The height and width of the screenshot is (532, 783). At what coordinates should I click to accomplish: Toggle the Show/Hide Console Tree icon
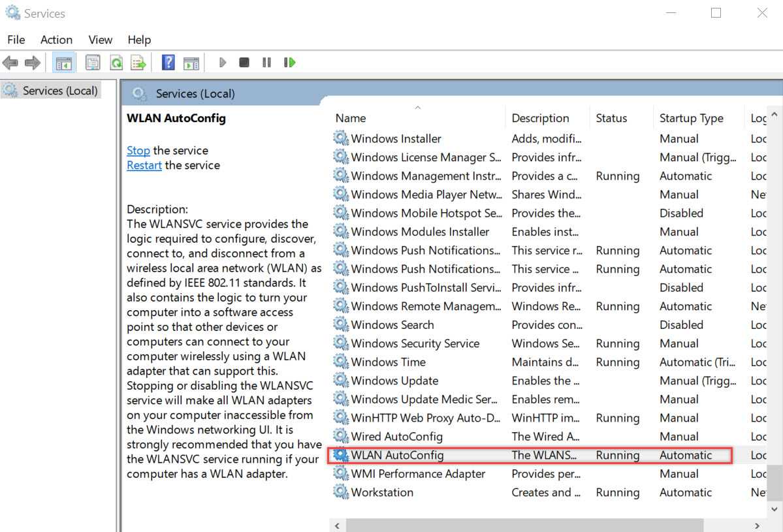pyautogui.click(x=64, y=63)
